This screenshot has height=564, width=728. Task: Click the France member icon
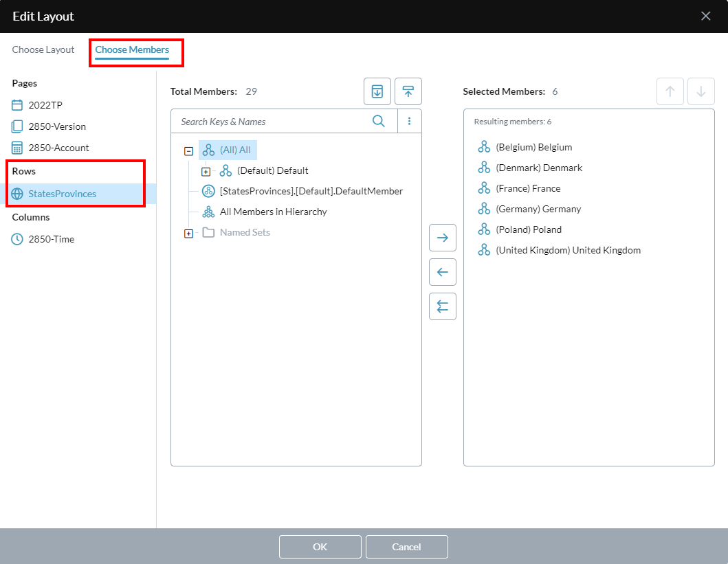pos(484,188)
